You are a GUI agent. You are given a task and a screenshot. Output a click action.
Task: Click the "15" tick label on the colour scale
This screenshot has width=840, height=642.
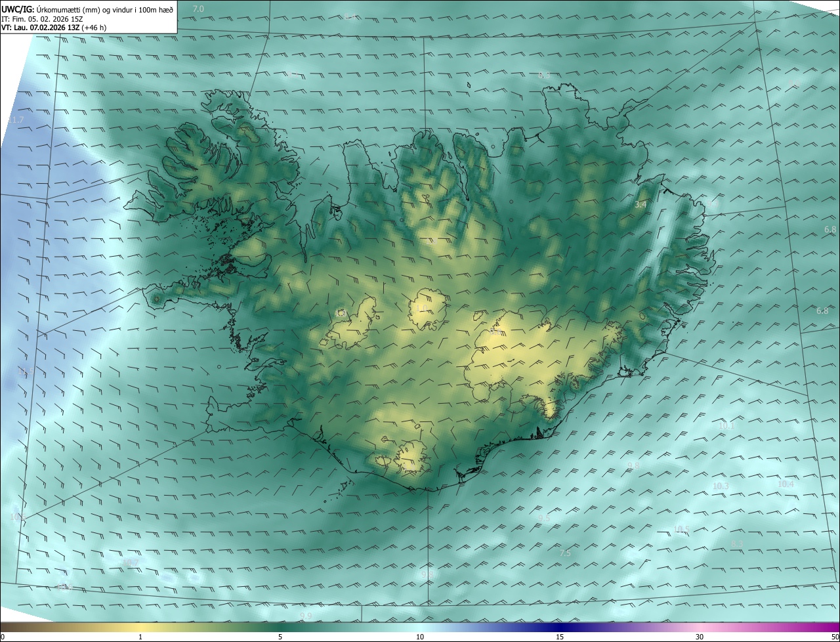point(560,637)
